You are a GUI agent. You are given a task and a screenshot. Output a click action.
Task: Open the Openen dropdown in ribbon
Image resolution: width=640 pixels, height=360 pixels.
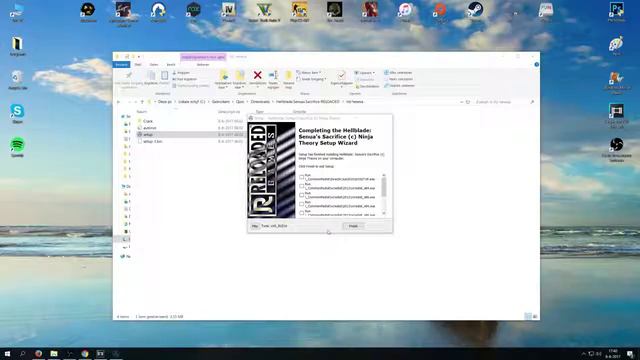pyautogui.click(x=364, y=73)
